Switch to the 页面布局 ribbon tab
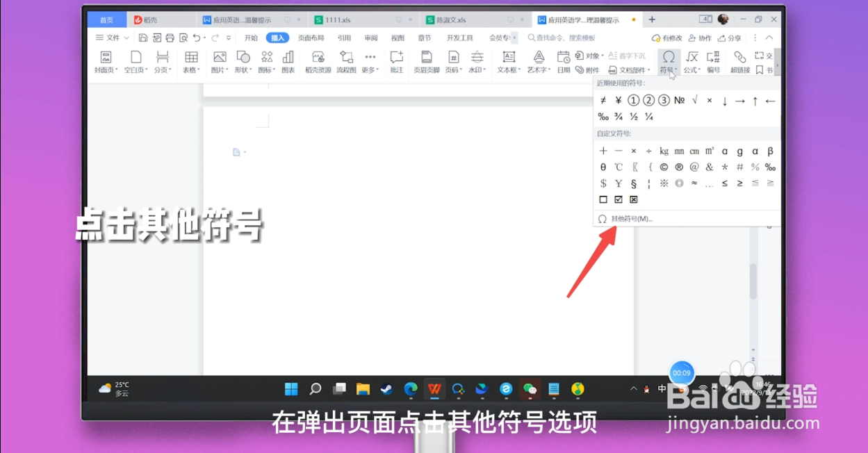The image size is (868, 453). [x=311, y=38]
